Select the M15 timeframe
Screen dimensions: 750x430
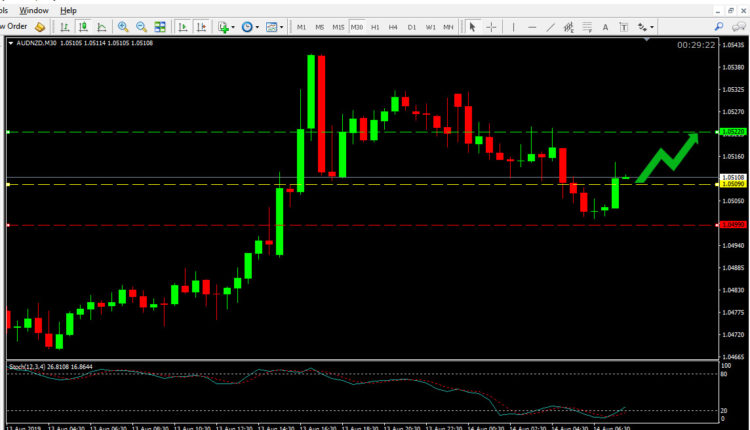pyautogui.click(x=338, y=27)
